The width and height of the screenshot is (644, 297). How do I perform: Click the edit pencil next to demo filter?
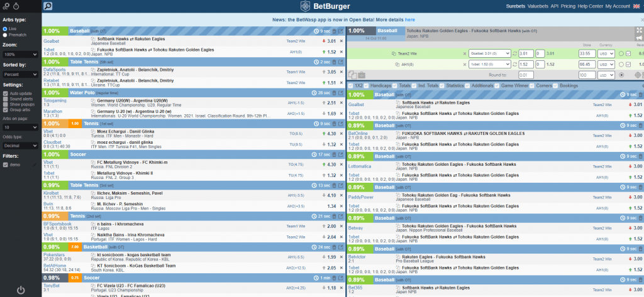pos(35,165)
